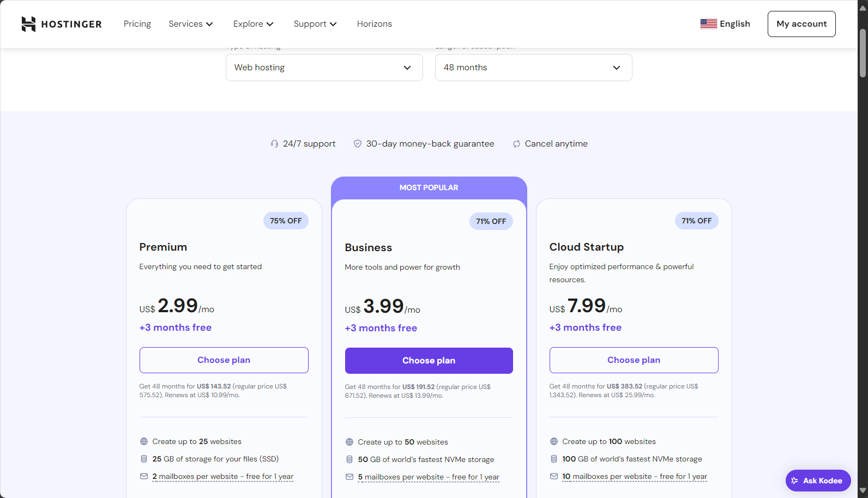
Task: Click envelope icon next to 10 mailboxes
Action: pos(554,476)
